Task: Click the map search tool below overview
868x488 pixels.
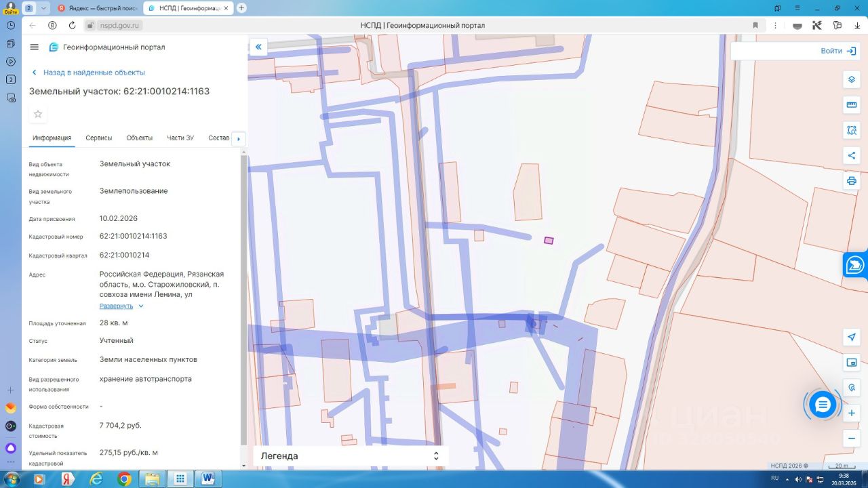Action: tap(852, 388)
